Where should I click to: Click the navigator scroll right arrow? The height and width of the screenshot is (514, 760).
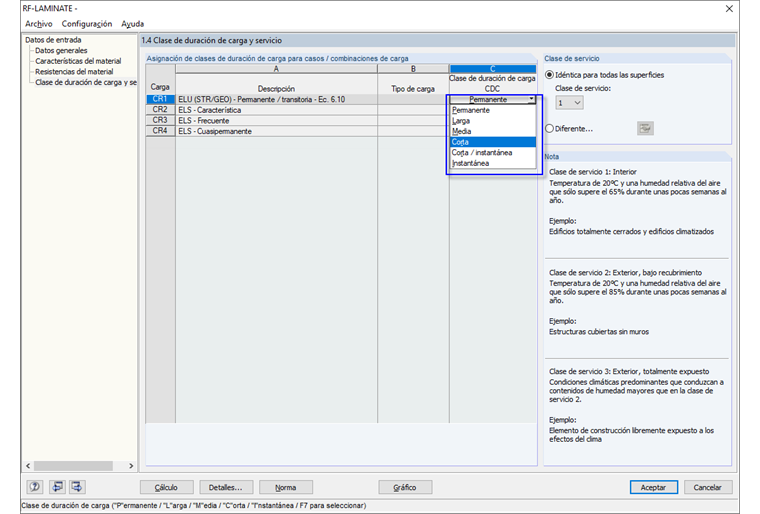(131, 466)
